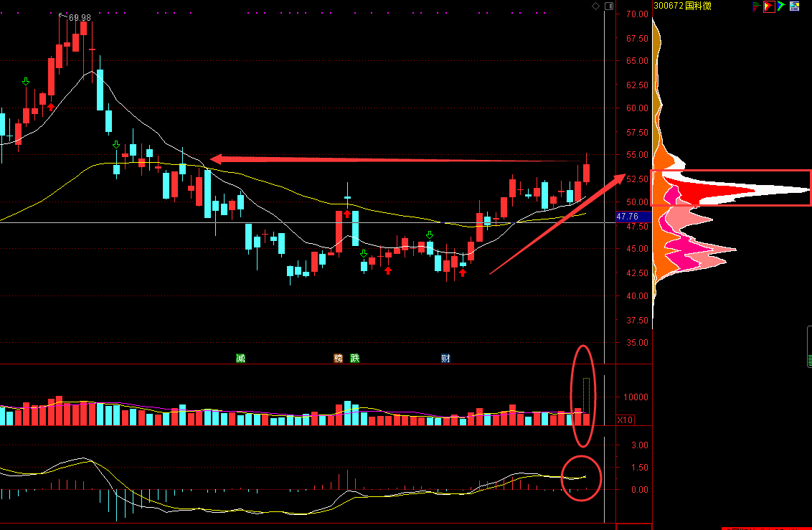Viewport: 812px width, 530px height.
Task: Click the orange 榜 event marker
Action: point(338,358)
